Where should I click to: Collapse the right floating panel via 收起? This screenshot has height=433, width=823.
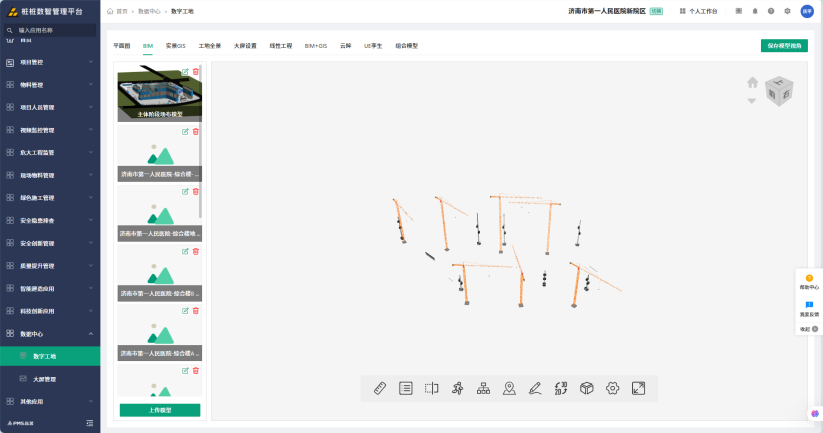(809, 329)
